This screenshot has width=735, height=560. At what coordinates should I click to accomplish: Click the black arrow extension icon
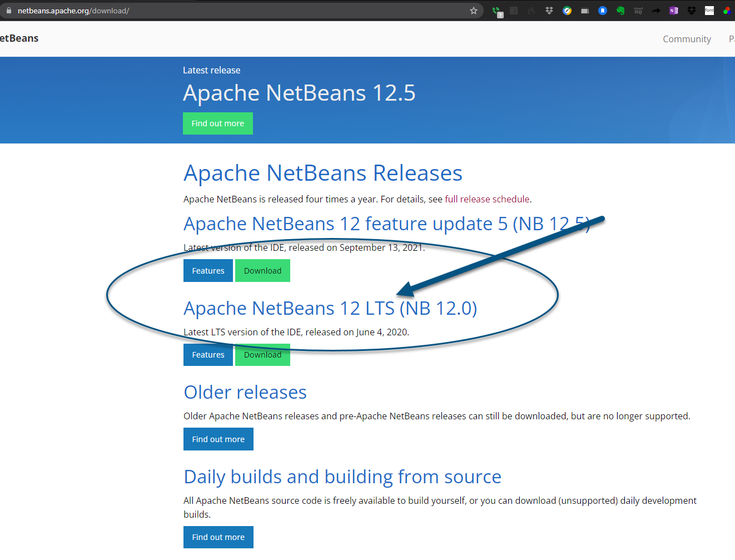(x=656, y=11)
